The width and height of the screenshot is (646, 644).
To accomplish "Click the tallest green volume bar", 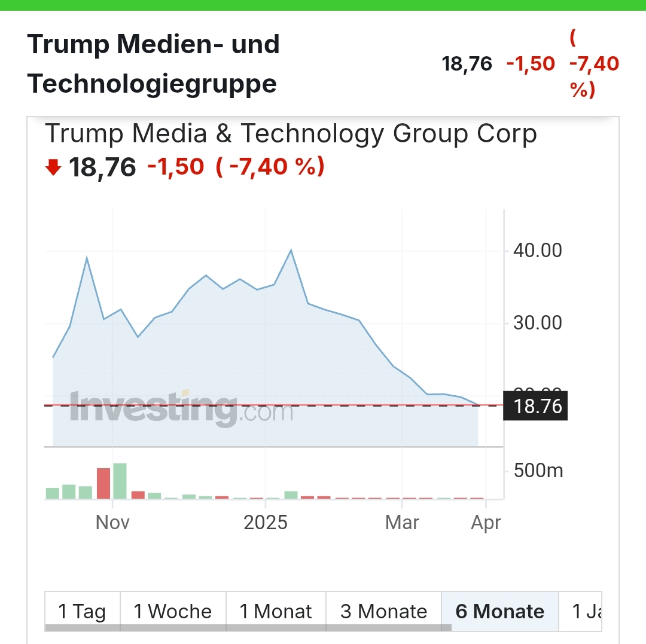I will click(120, 481).
